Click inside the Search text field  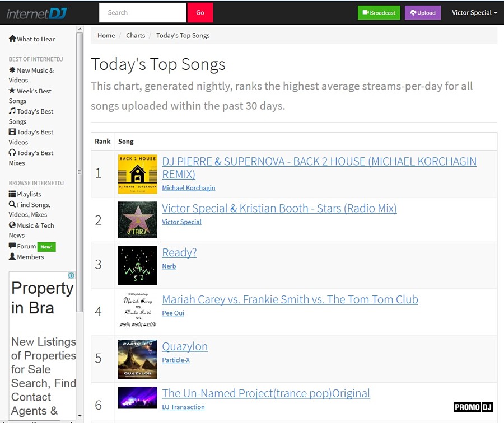click(142, 12)
